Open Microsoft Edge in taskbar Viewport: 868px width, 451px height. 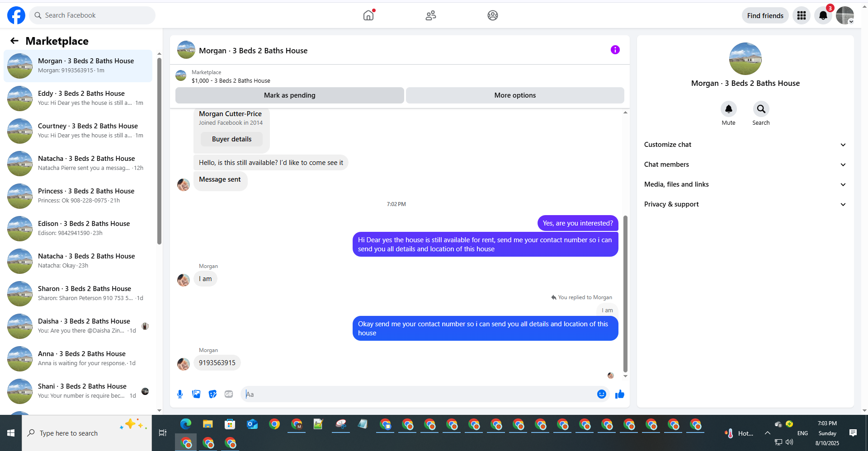186,424
